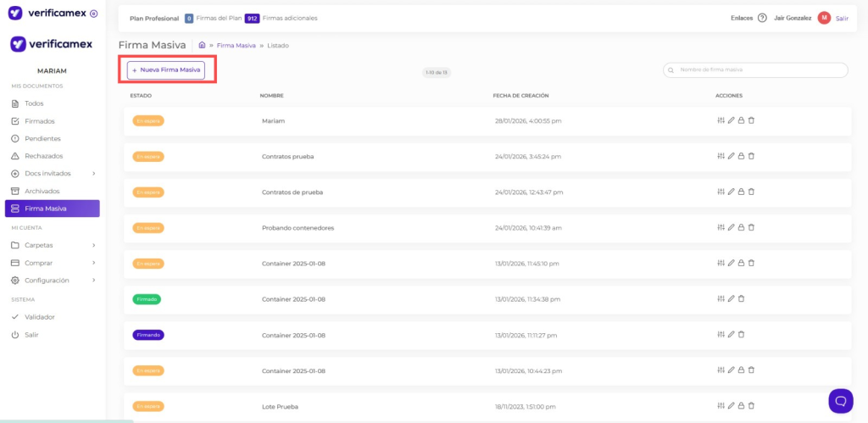868x423 pixels.
Task: Open the Enlaces help question icon
Action: click(x=762, y=18)
